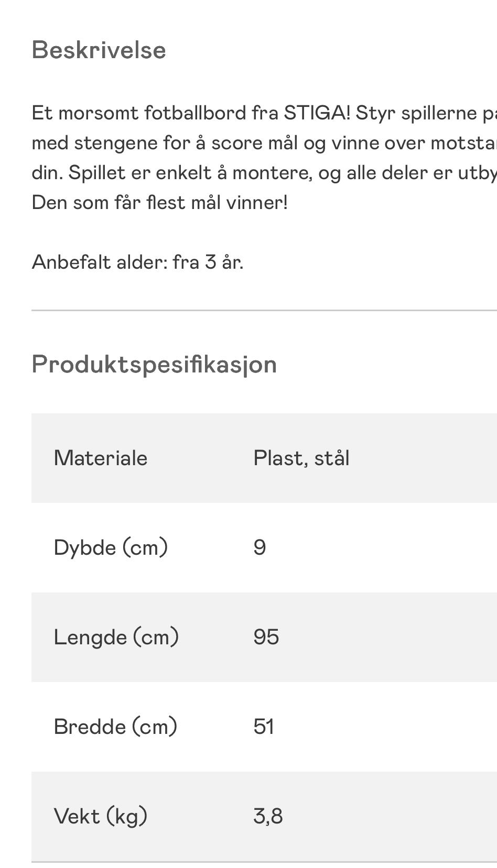Viewport: 497px width, 868px height.
Task: Click the Vekt (kg) label
Action: pos(101,817)
